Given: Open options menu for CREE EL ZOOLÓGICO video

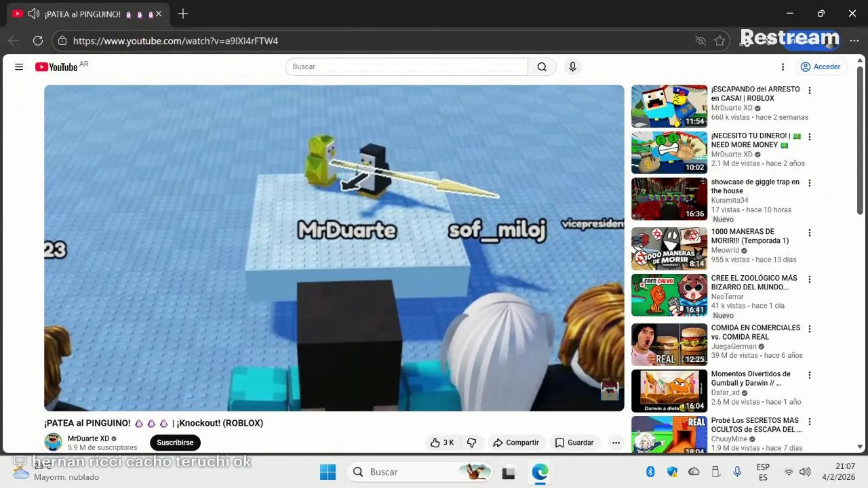Looking at the screenshot, I should 809,279.
